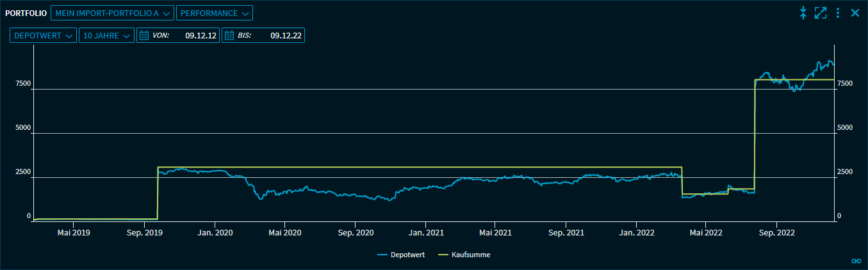Click the Sep. 2022 x-axis label
The image size is (868, 270).
click(x=776, y=234)
